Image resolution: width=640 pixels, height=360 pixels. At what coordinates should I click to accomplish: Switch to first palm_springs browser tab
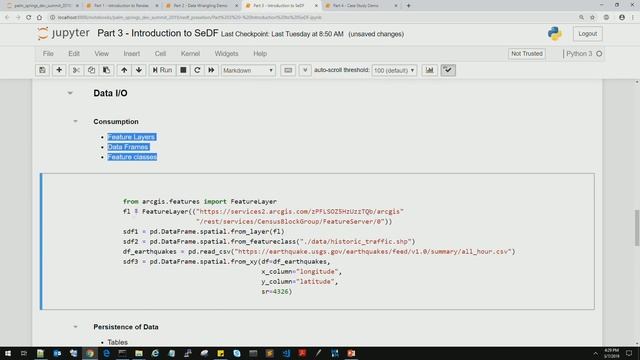click(42, 6)
